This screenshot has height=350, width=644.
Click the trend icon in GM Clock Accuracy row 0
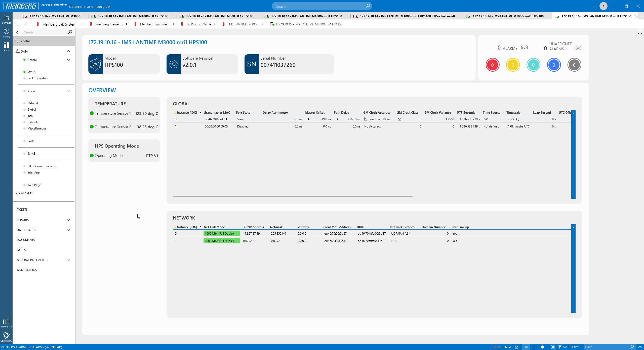click(366, 119)
